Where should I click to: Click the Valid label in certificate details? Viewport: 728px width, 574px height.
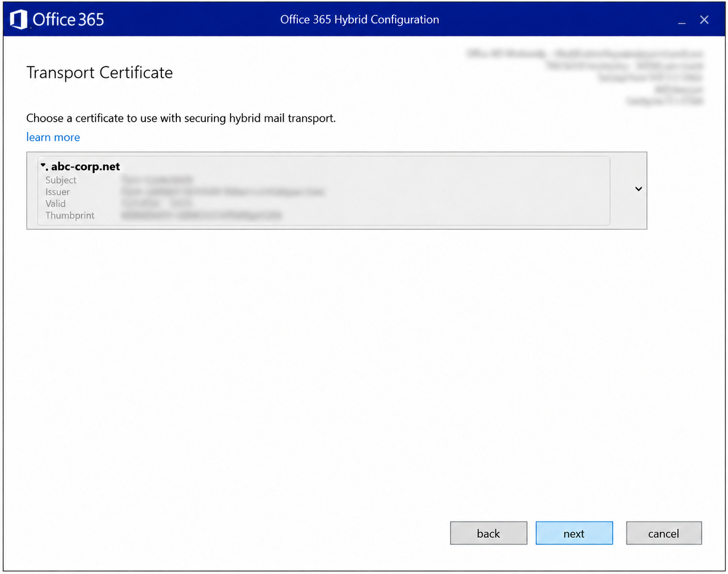click(x=56, y=204)
